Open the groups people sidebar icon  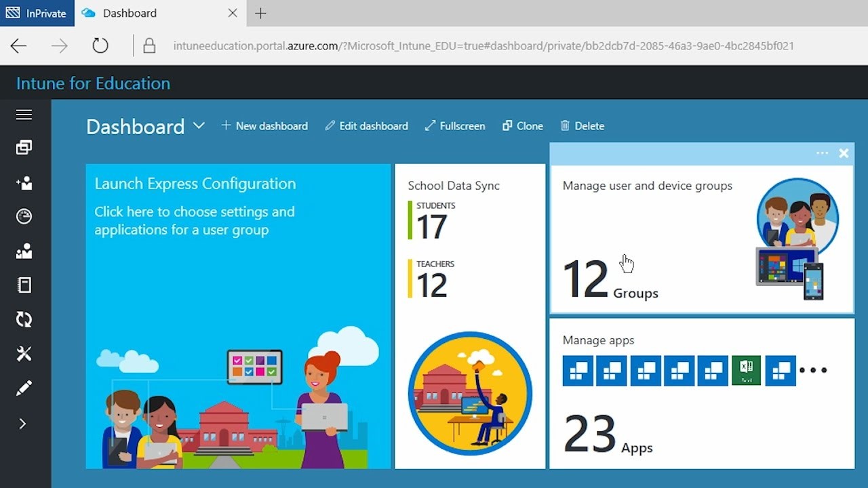[24, 251]
